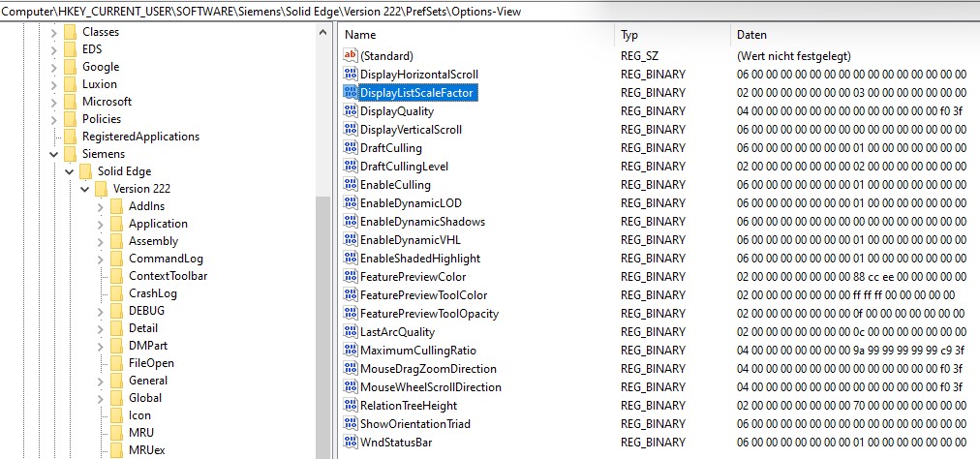This screenshot has width=980, height=459.
Task: Expand the DMPart key
Action: tap(101, 346)
